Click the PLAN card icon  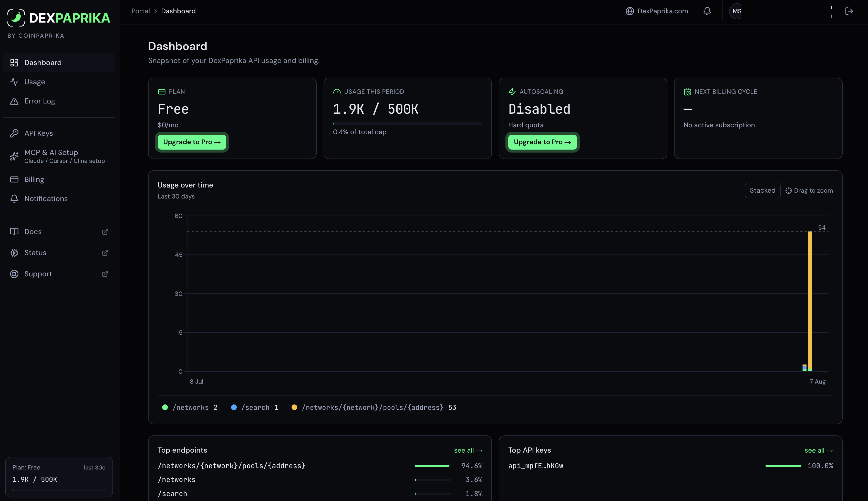coord(161,92)
